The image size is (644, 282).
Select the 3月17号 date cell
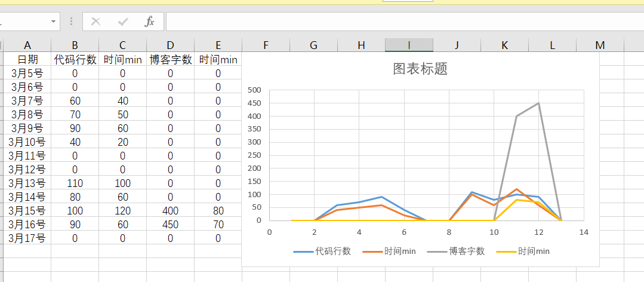pyautogui.click(x=27, y=238)
